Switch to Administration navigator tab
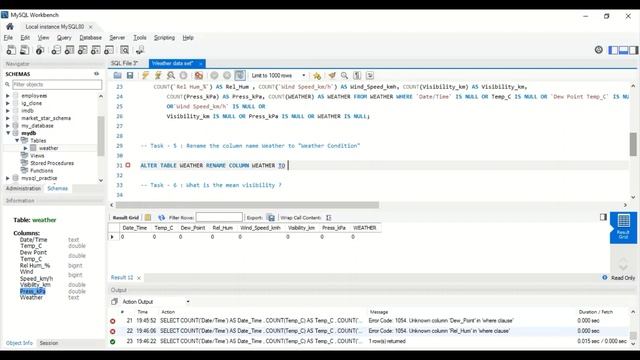640x360 pixels. point(23,188)
